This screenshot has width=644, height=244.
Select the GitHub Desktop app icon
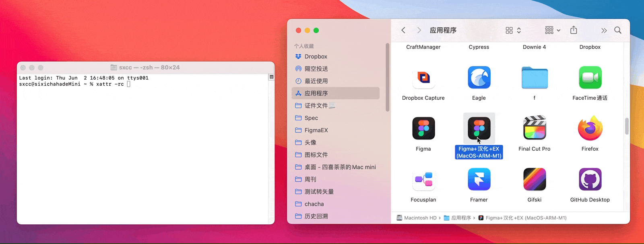(x=590, y=179)
